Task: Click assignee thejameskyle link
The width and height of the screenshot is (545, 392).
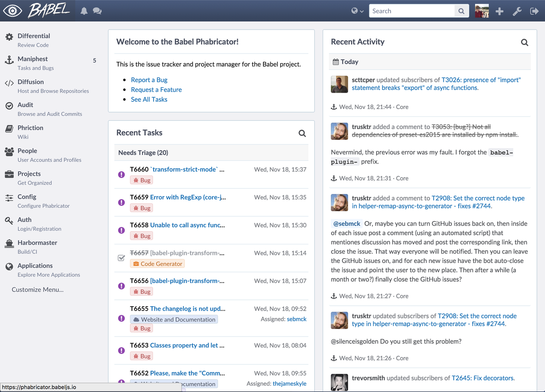Action: pyautogui.click(x=289, y=383)
